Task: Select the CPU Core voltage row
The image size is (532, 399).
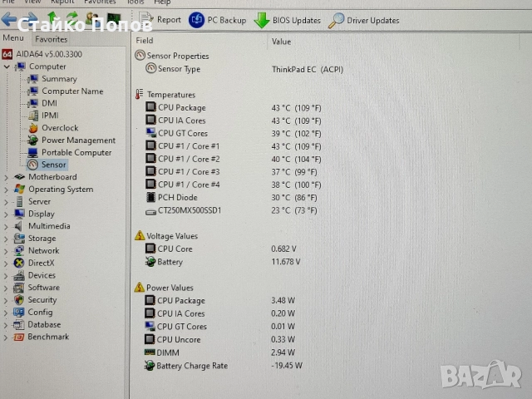Action: (221, 249)
